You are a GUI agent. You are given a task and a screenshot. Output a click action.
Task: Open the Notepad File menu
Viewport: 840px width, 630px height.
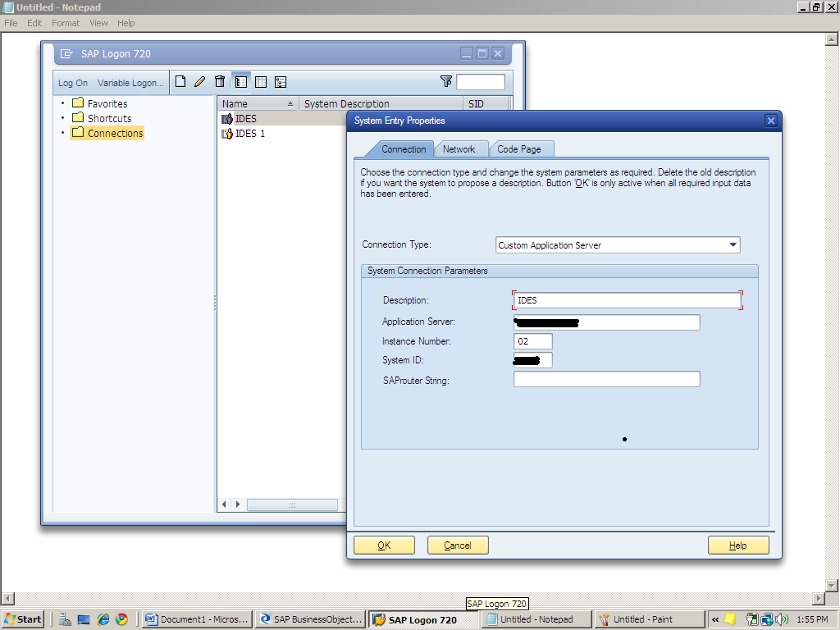(11, 23)
